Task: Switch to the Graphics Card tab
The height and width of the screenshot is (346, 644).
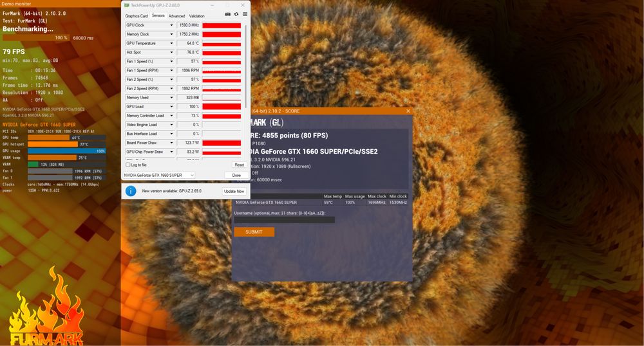Action: click(x=137, y=16)
